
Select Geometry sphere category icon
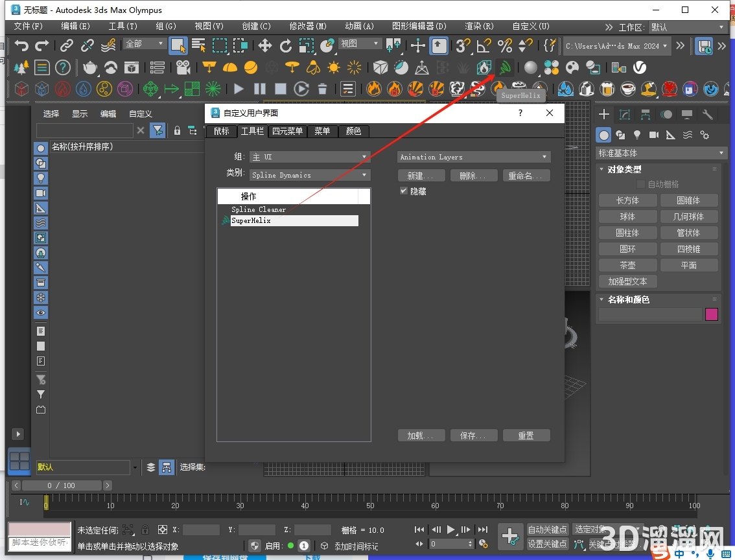[604, 135]
